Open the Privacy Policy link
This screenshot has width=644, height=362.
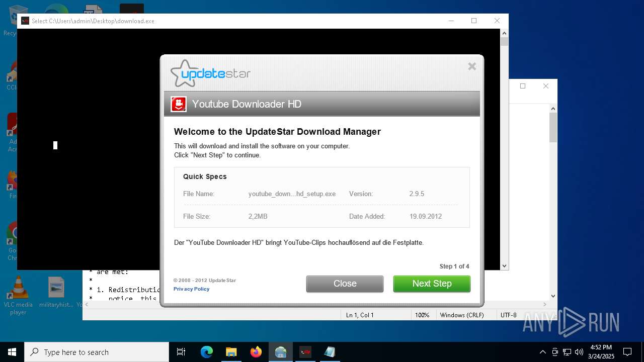coord(191,289)
